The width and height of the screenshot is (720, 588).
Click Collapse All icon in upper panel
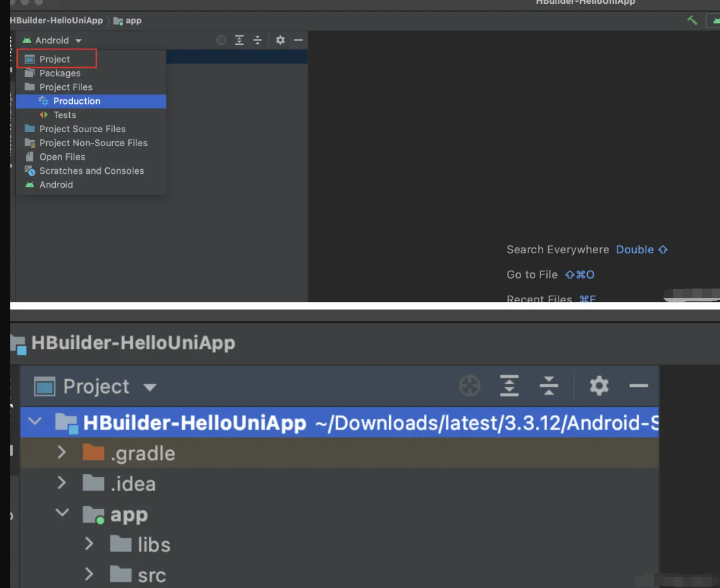click(x=258, y=40)
